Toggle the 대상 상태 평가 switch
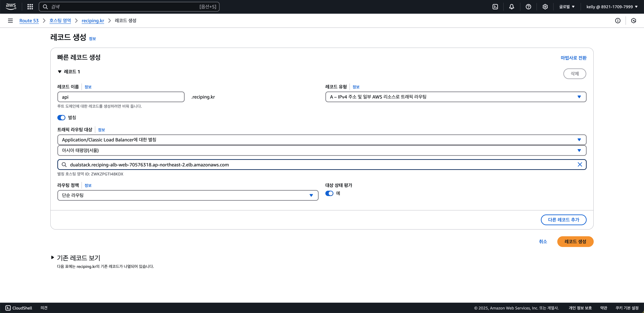This screenshot has height=313, width=644. (x=329, y=193)
